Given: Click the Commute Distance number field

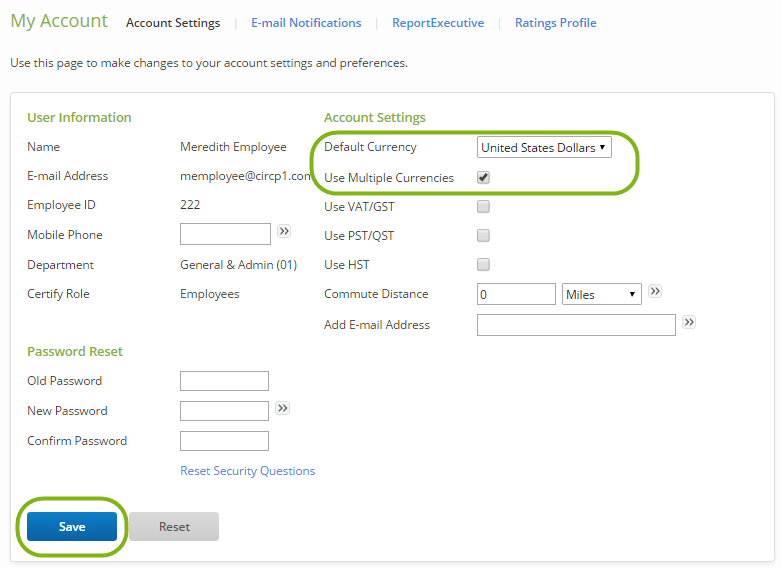Looking at the screenshot, I should (516, 294).
